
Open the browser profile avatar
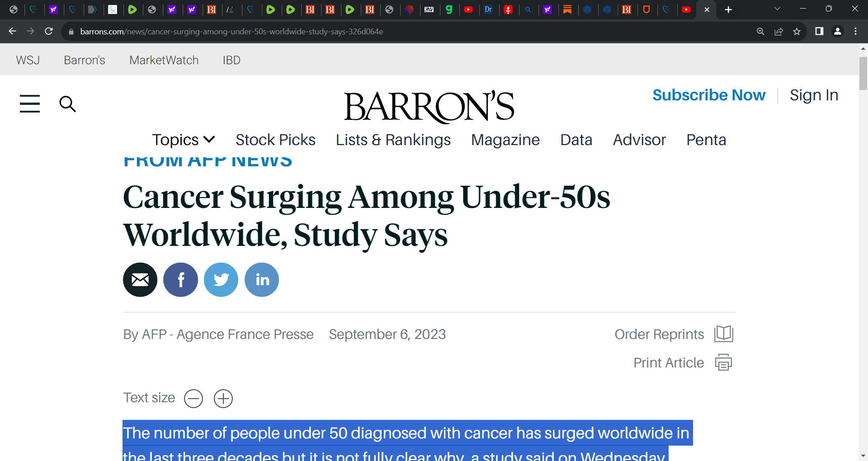[838, 31]
